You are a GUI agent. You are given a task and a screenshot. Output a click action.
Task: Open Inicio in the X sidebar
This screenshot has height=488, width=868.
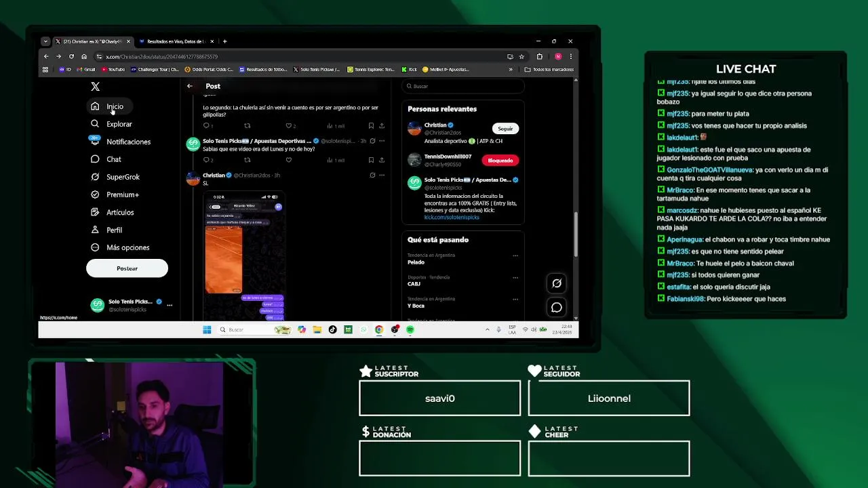coord(108,106)
